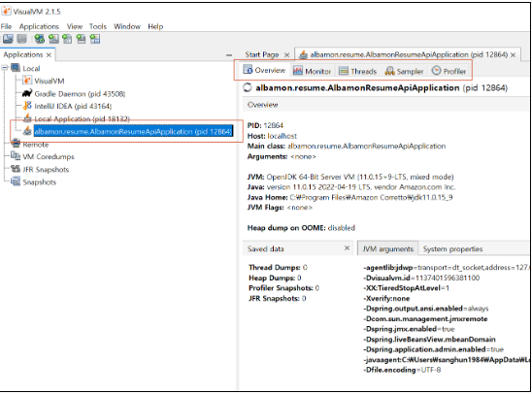Select the Snapshots tree node

(40, 181)
